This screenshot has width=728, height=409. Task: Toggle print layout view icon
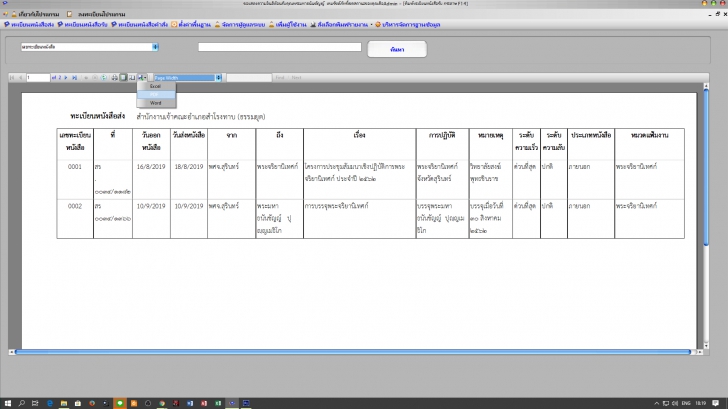tap(123, 78)
